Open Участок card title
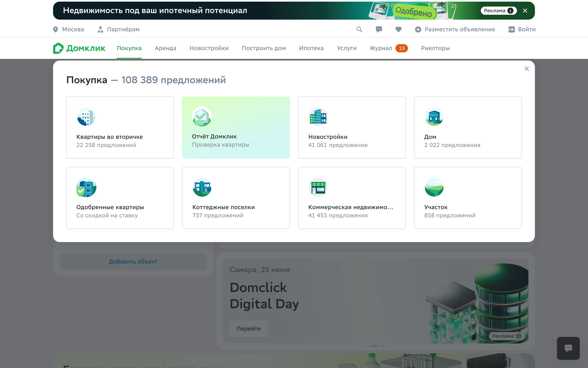 click(x=436, y=207)
